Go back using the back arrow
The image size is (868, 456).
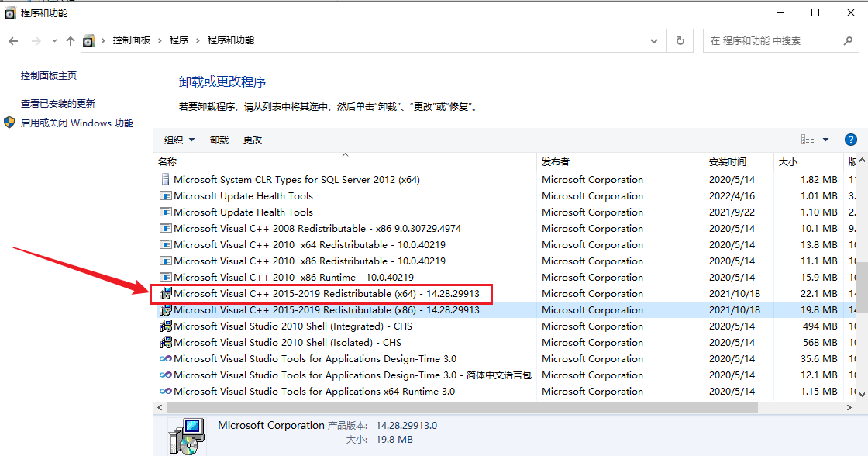(x=13, y=41)
